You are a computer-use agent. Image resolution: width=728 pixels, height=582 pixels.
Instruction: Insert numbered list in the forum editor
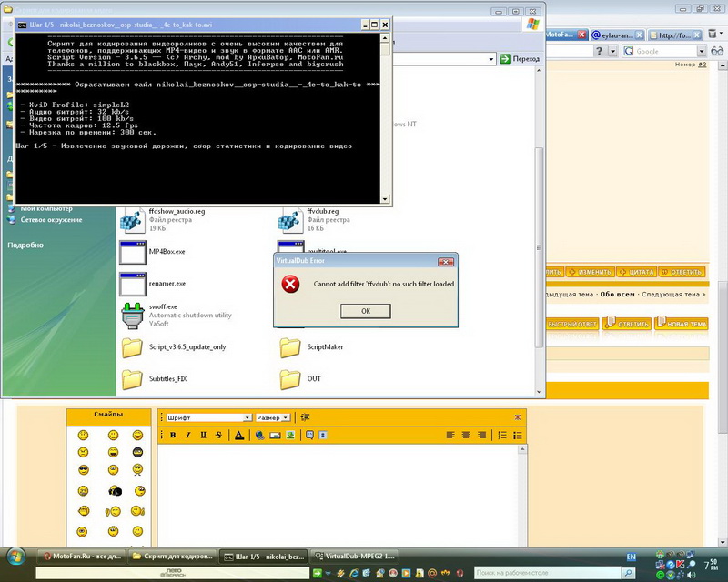click(502, 435)
